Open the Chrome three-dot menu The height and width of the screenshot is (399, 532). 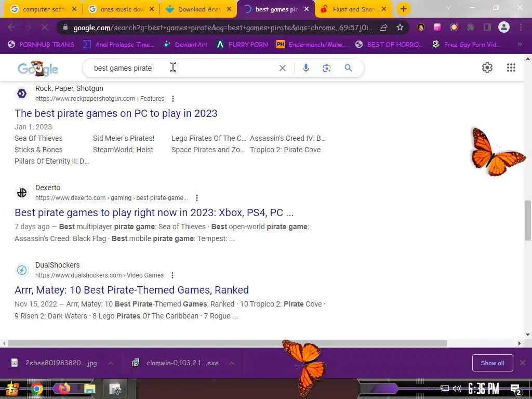click(521, 27)
